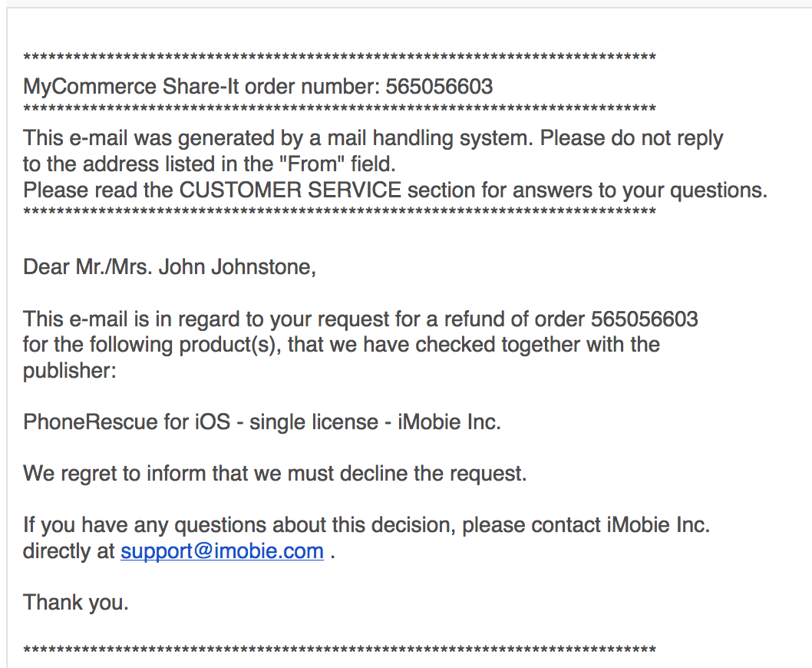The width and height of the screenshot is (812, 668).
Task: Click the "PhoneRescue for iOS" product name
Action: point(127,422)
